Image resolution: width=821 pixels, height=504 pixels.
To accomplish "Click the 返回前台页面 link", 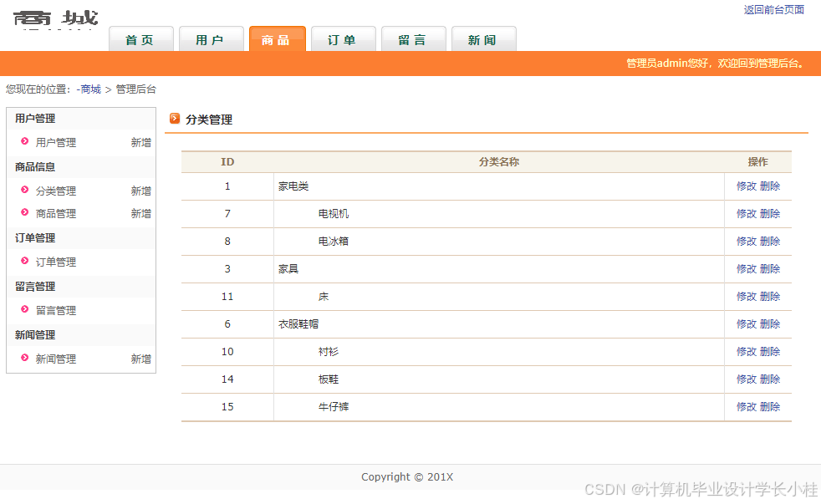I will 774,10.
